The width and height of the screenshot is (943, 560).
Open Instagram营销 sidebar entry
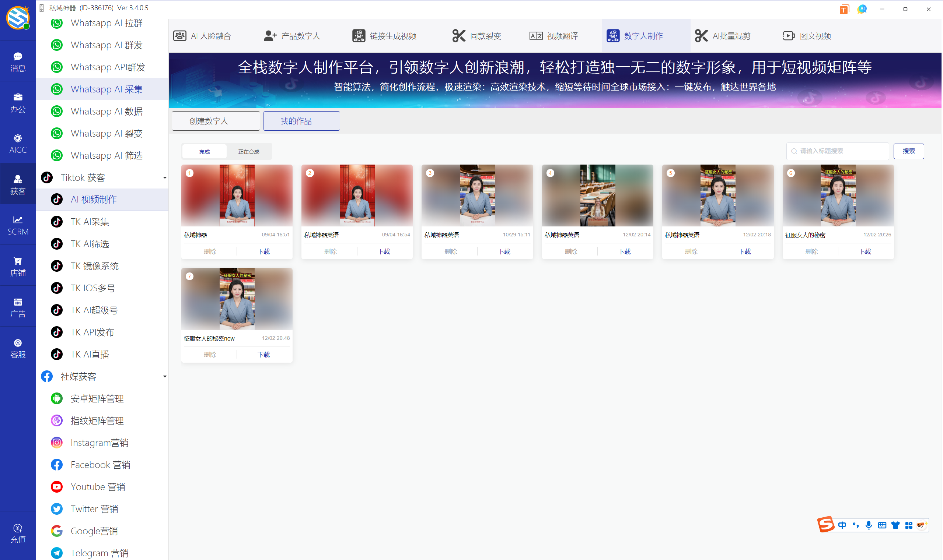click(x=99, y=442)
